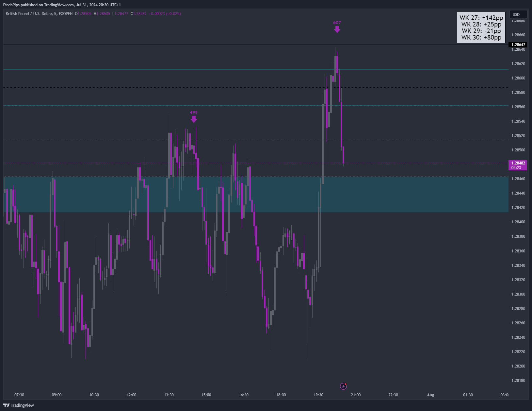Image resolution: width=532 pixels, height=411 pixels.
Task: Click the purple arrow under label 607
Action: point(337,29)
